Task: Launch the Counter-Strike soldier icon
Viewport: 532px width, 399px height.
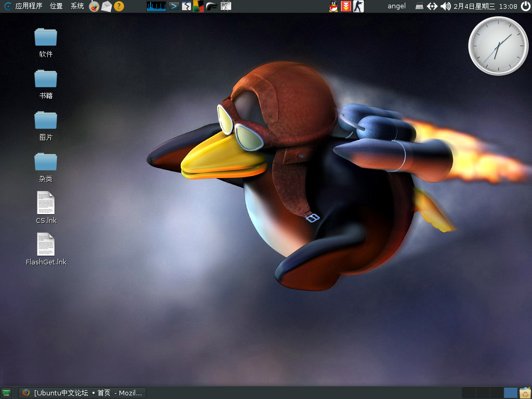Action: click(x=358, y=6)
